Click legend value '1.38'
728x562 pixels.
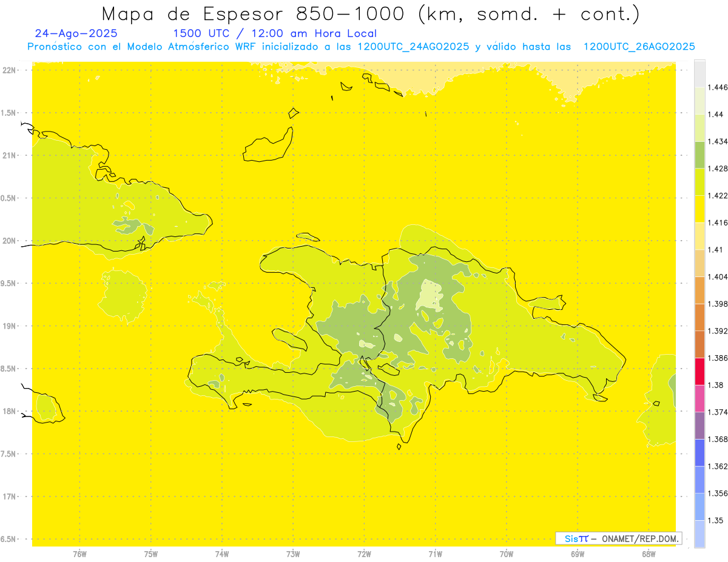[x=715, y=385]
